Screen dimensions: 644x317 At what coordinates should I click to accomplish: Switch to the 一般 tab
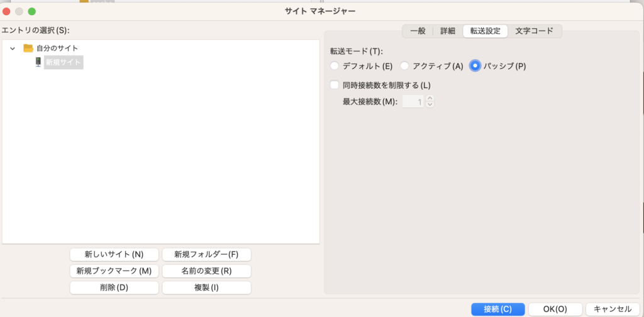(418, 31)
